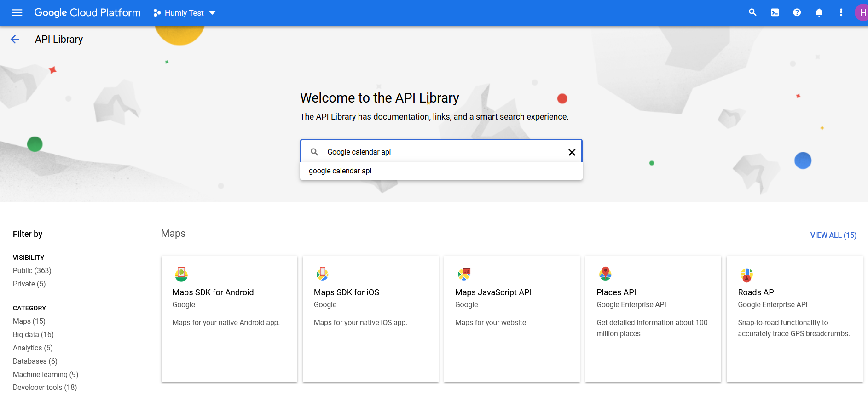This screenshot has width=868, height=395.
Task: Activate Cloud Shell icon
Action: tap(775, 13)
